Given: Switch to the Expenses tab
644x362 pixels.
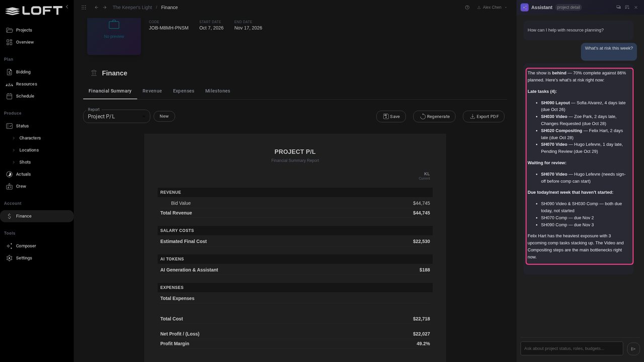Looking at the screenshot, I should coord(184,91).
